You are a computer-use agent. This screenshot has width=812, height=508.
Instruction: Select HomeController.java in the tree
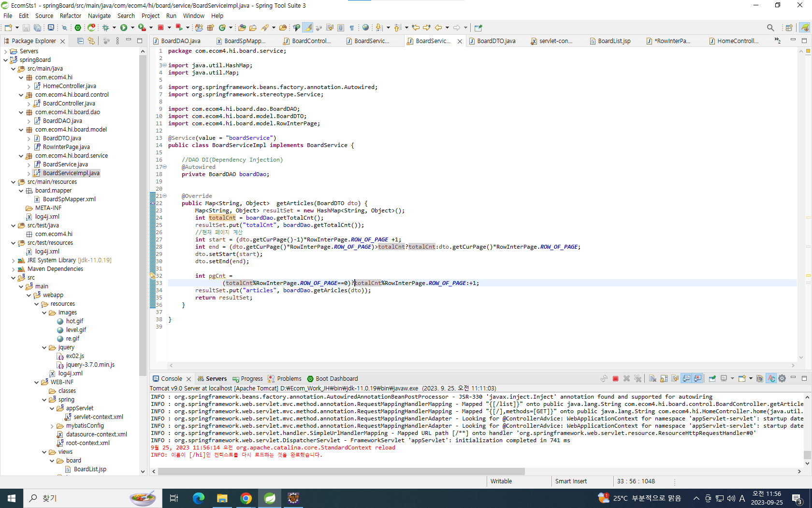coord(69,86)
